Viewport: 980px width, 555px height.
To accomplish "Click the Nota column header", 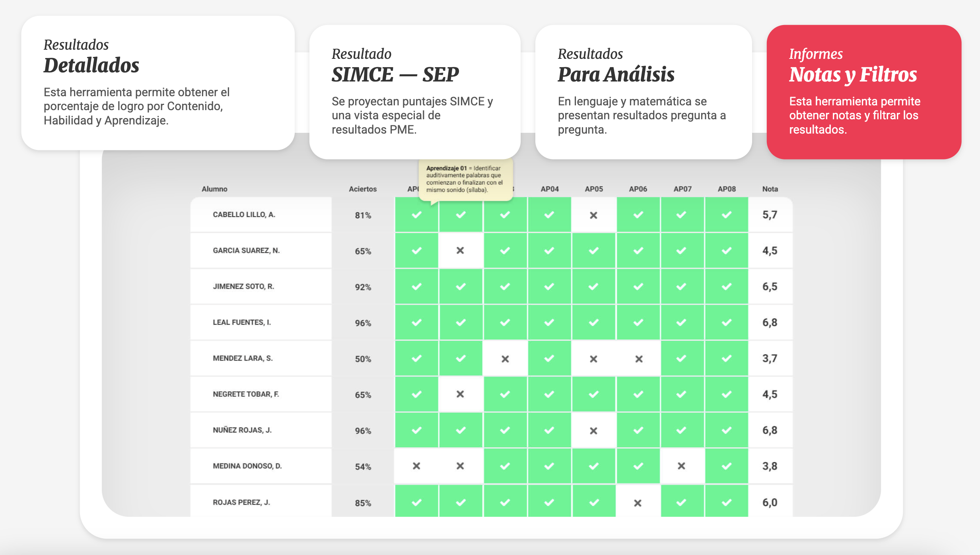I will (x=770, y=189).
